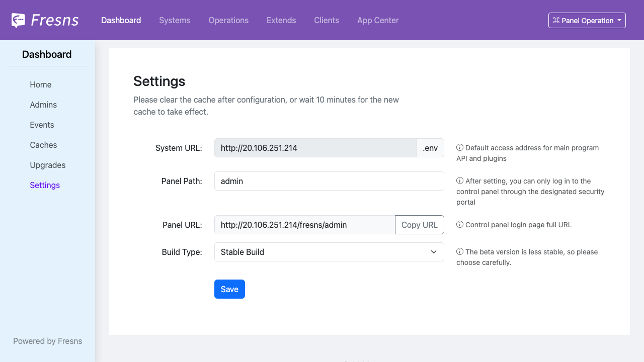Switch to the Extends section

281,20
